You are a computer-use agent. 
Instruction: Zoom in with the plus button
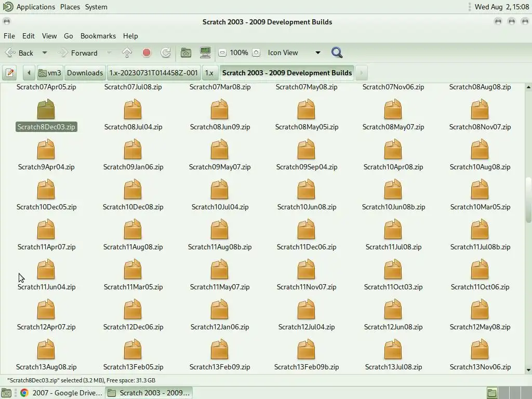tap(256, 52)
